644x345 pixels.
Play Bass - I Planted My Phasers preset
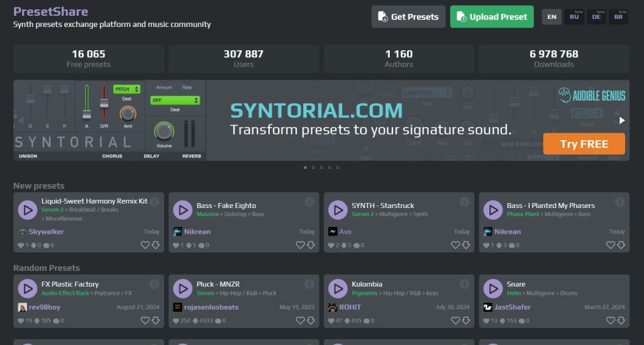[x=493, y=210]
